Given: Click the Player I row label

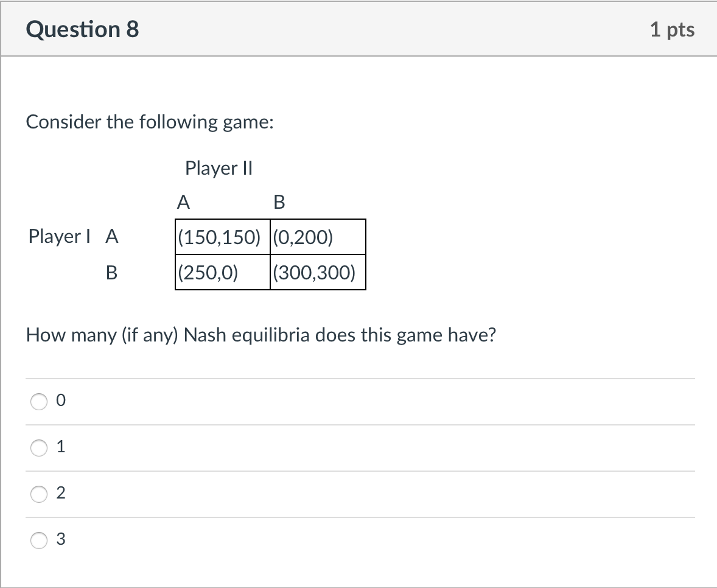Looking at the screenshot, I should point(59,237).
